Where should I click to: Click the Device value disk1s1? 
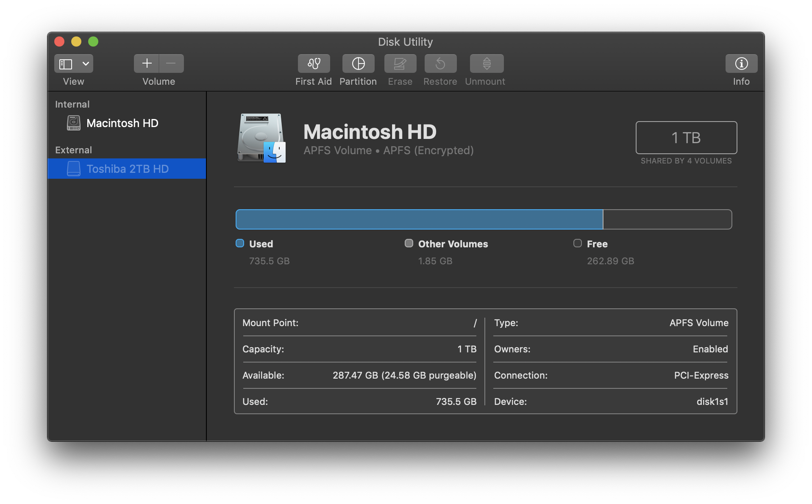point(712,402)
